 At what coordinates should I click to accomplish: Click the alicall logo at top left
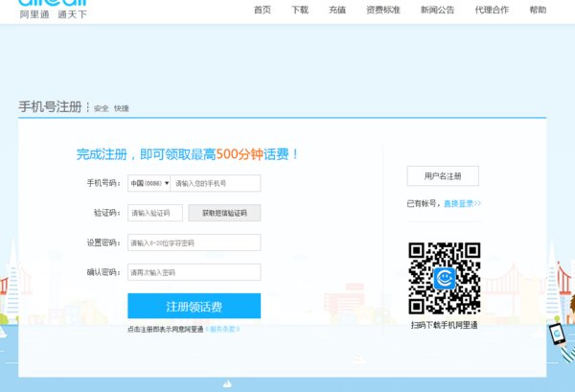tap(53, 9)
